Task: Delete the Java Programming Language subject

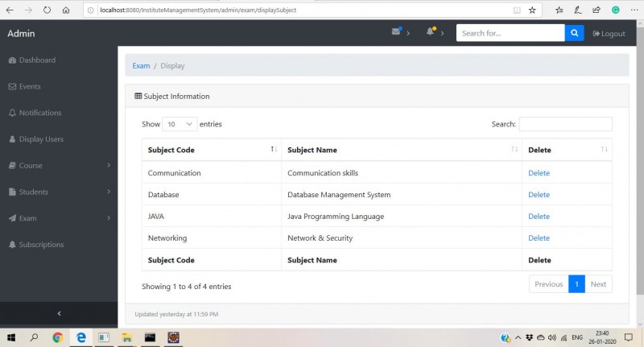Action: point(539,217)
